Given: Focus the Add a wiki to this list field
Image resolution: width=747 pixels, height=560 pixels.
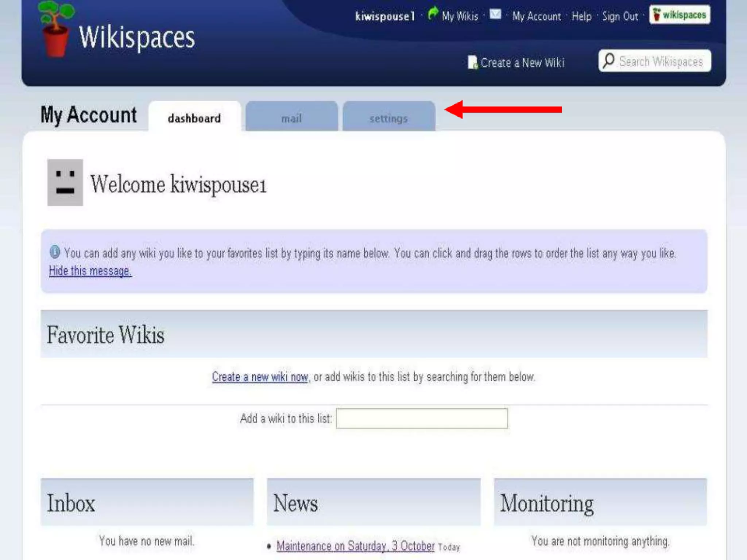Looking at the screenshot, I should 422,419.
